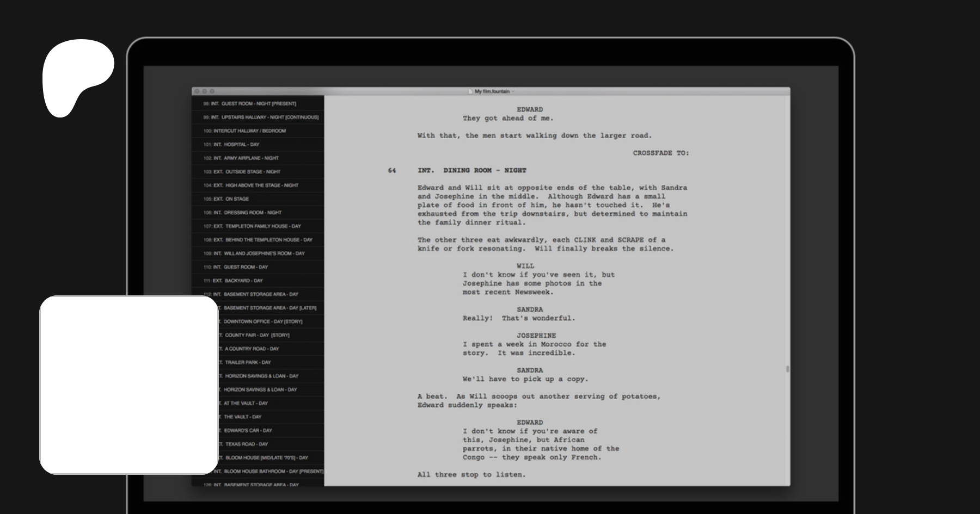Click the My film.fountain document icon in title bar

coord(471,91)
